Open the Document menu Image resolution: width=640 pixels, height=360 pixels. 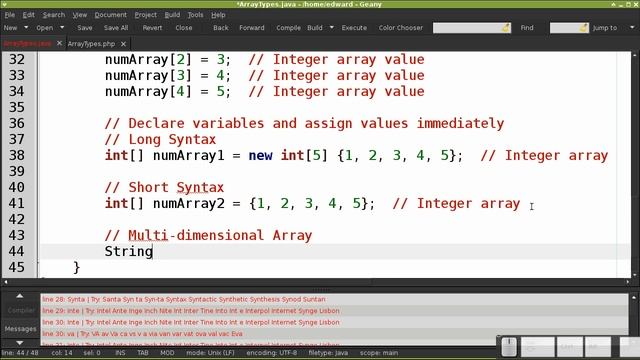pos(111,15)
